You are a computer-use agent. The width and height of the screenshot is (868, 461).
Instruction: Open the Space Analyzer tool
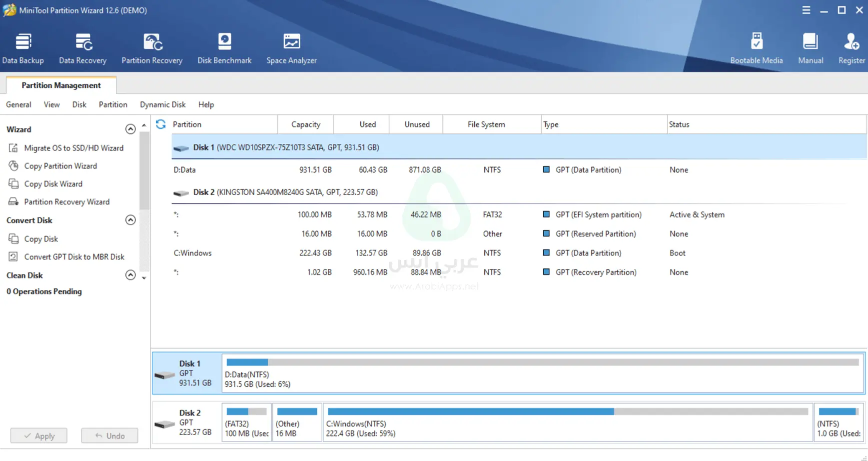tap(291, 48)
